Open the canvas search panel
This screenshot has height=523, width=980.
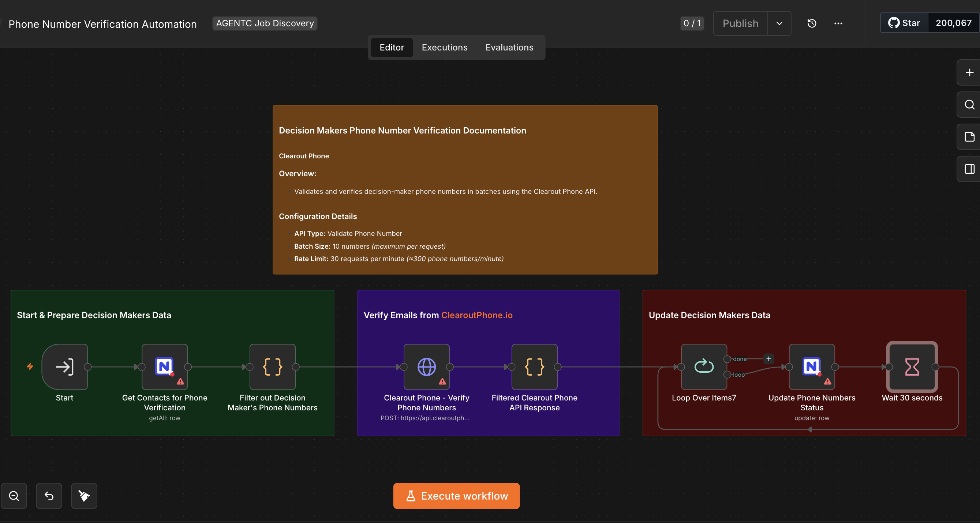click(x=969, y=105)
